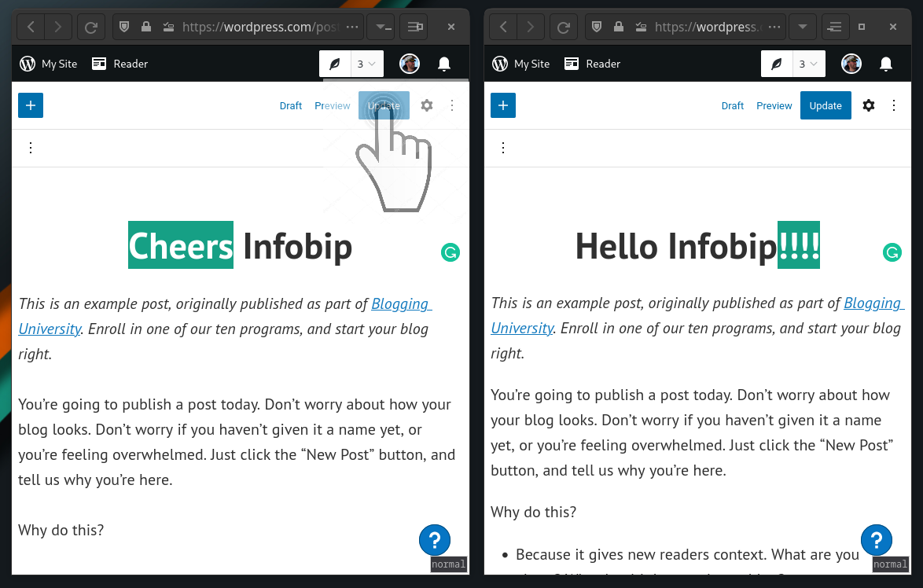The width and height of the screenshot is (923, 588).
Task: Click shield icon in right window address bar
Action: pyautogui.click(x=597, y=27)
